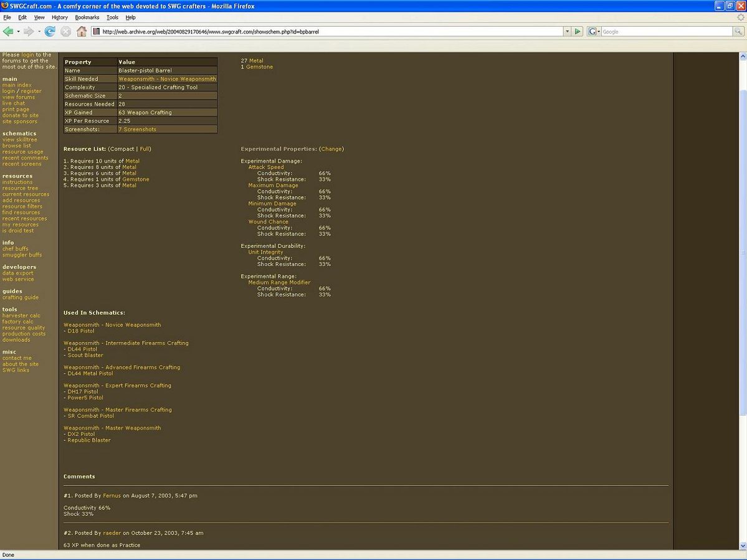Viewport: 747px width, 560px height.
Task: Click the Forward arrow button
Action: [x=29, y=31]
